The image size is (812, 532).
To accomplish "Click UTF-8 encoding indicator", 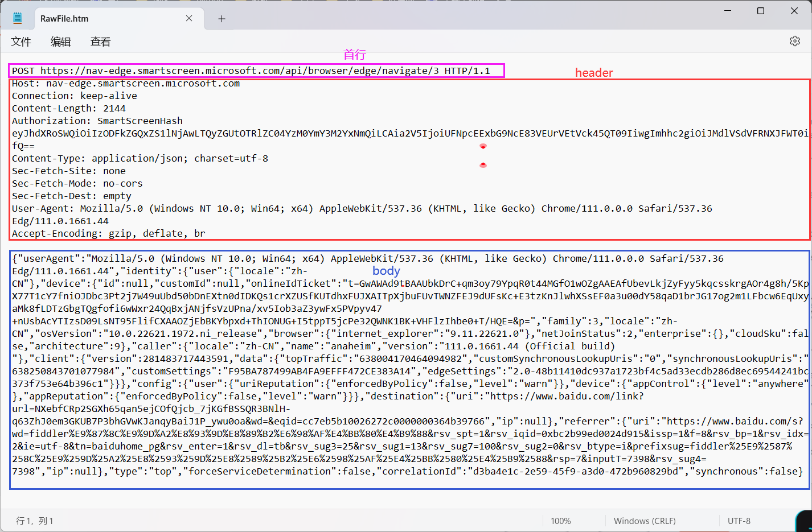I will tap(739, 521).
